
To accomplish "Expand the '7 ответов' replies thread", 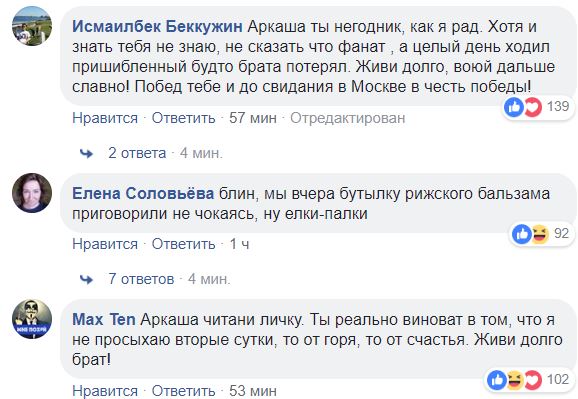I will (x=141, y=279).
